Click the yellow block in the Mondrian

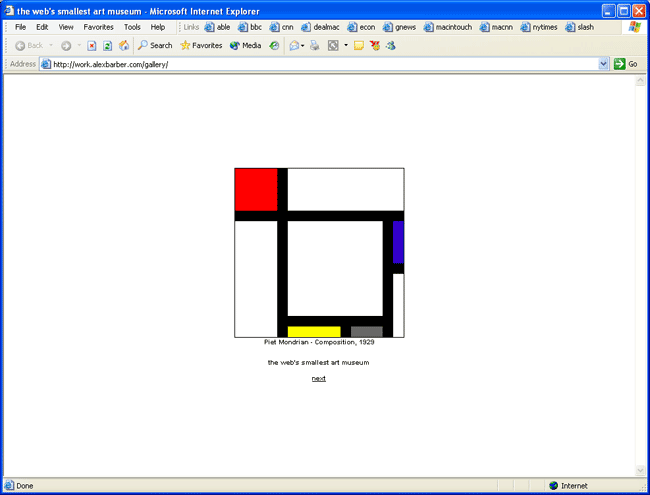(x=314, y=332)
